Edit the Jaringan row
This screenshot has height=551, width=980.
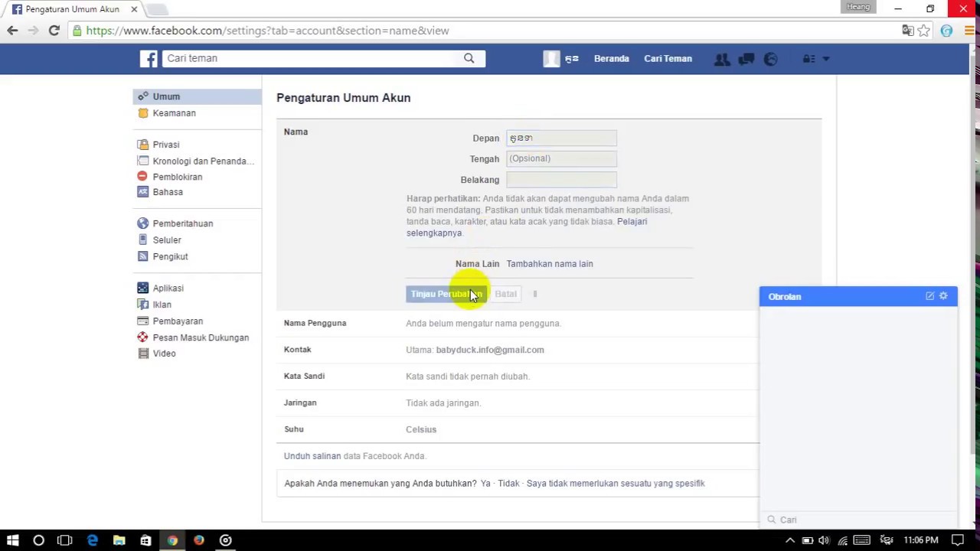[518, 403]
